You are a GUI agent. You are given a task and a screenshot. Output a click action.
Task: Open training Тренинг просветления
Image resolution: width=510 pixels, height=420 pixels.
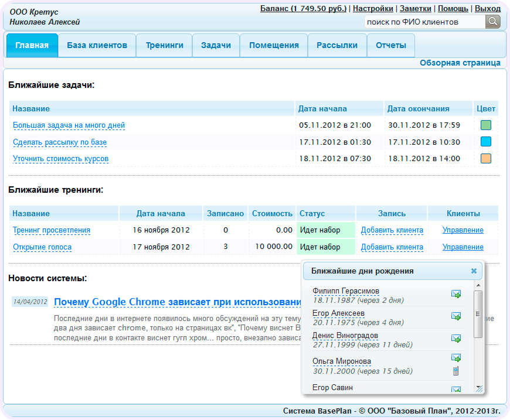[52, 230]
